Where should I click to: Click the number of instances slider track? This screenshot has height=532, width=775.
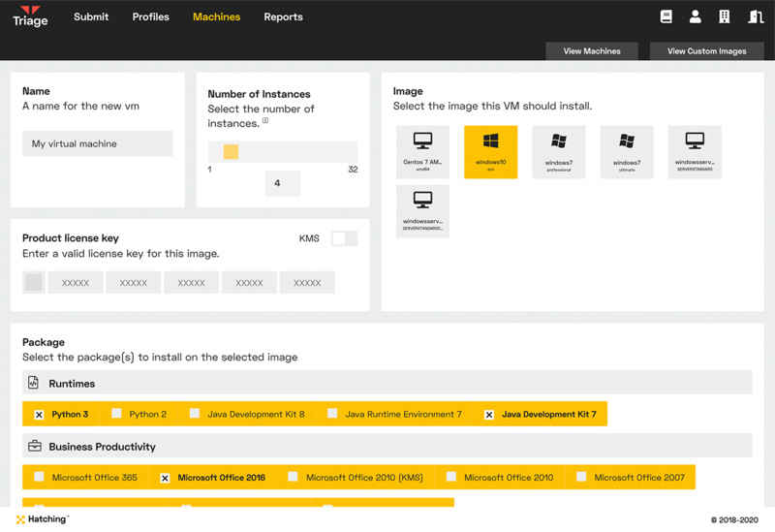pyautogui.click(x=283, y=152)
